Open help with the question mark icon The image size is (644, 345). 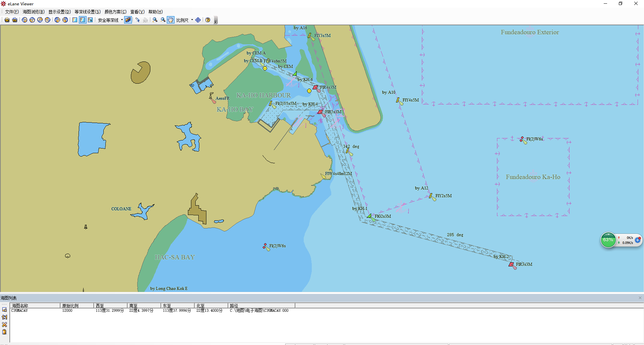pos(208,20)
